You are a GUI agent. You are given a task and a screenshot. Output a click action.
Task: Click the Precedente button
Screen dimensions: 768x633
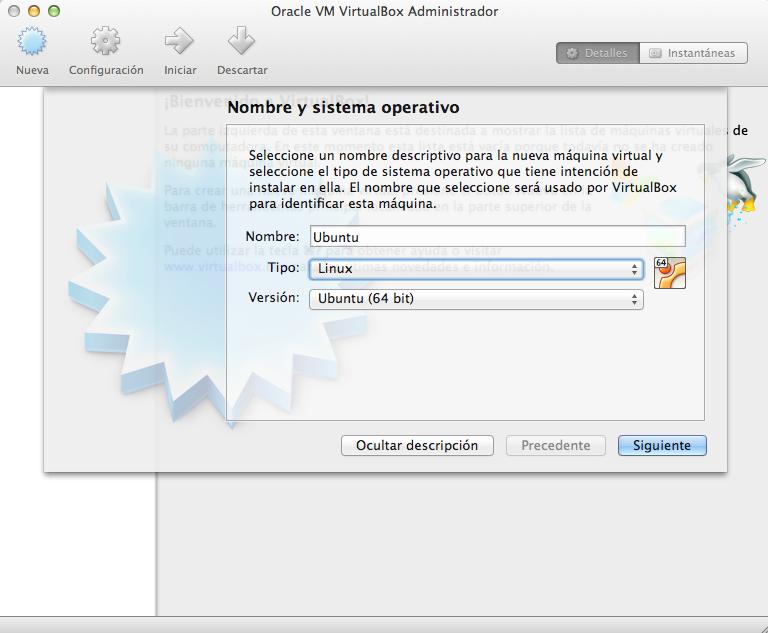pos(555,445)
